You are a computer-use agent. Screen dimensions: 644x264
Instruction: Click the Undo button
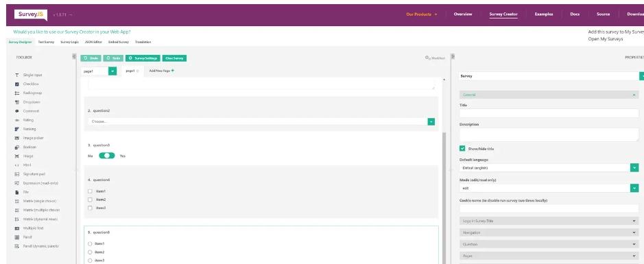point(91,58)
